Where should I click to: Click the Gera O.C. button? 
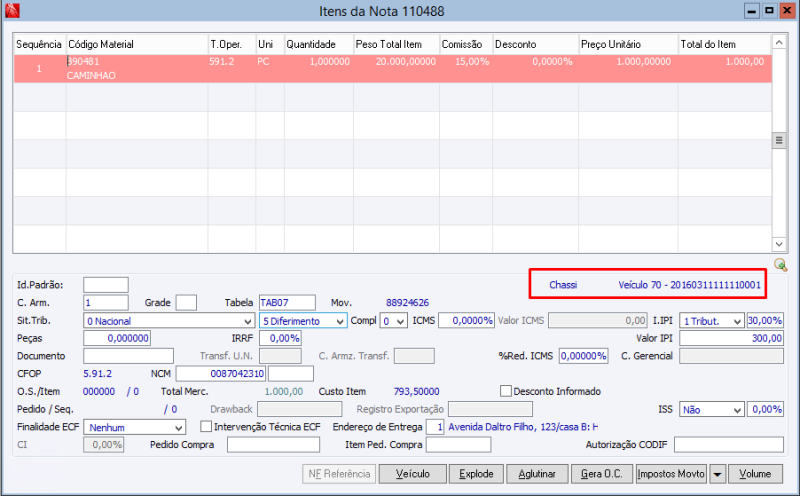[602, 474]
